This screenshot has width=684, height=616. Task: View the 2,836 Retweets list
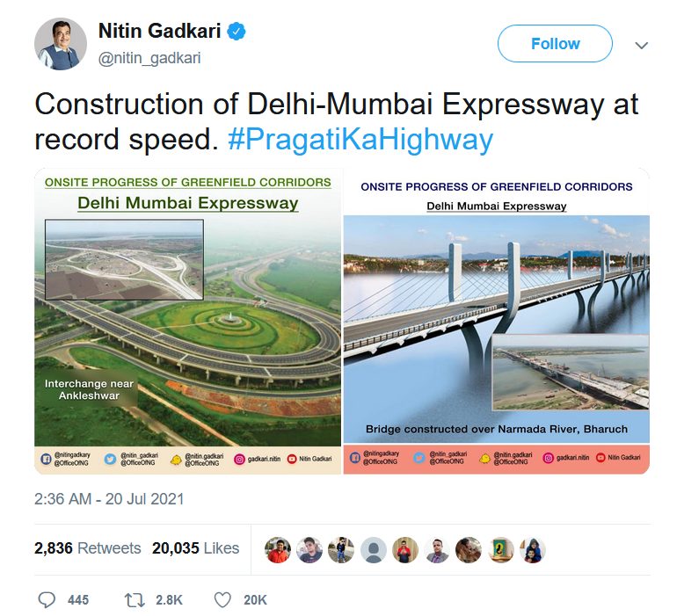tap(88, 548)
